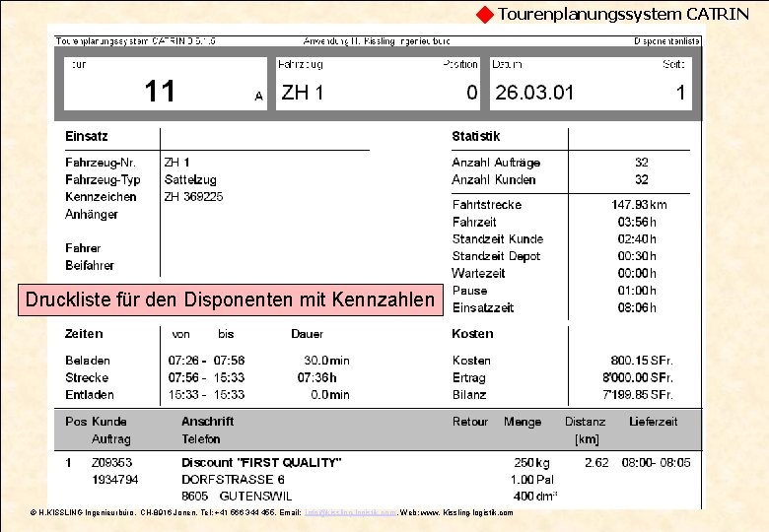Click address DORFSTRASSE 6

(233, 480)
